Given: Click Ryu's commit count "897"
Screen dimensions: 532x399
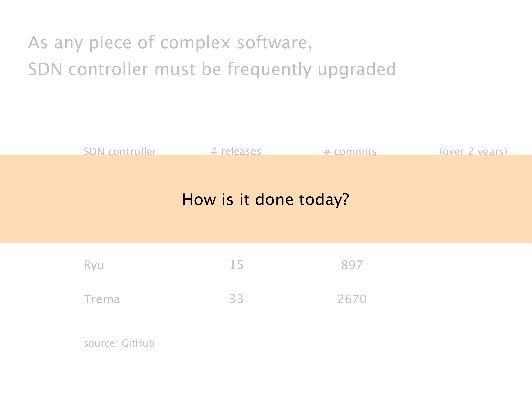Looking at the screenshot, I should [x=352, y=265].
